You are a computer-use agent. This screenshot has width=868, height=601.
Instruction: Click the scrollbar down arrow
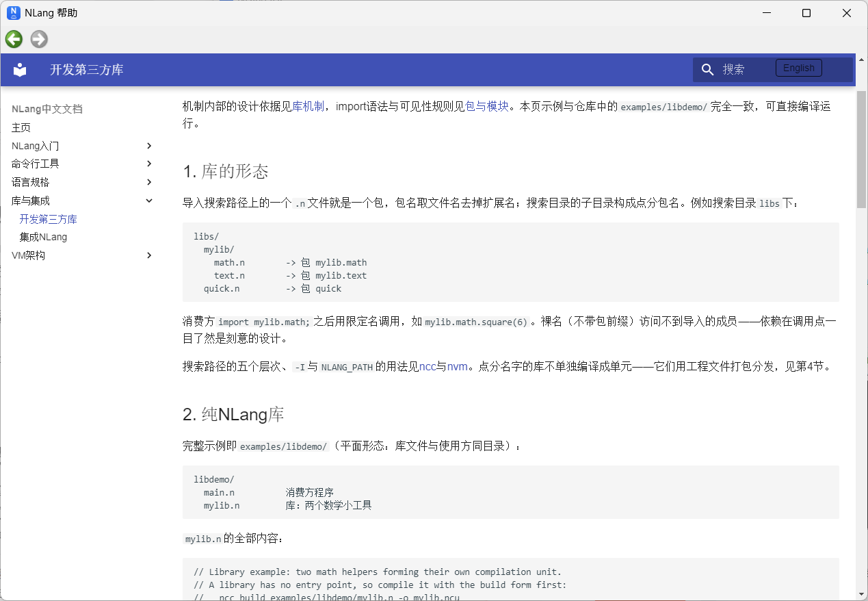(862, 594)
